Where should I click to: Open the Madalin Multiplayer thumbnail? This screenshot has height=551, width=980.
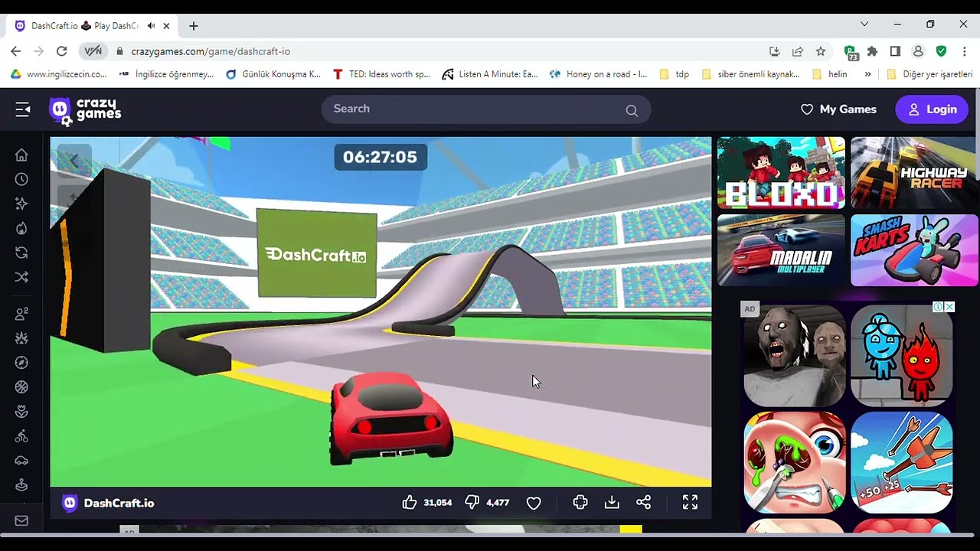click(781, 250)
